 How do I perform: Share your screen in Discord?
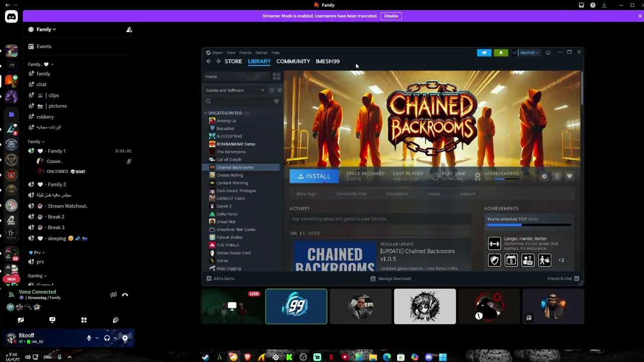tap(52, 320)
